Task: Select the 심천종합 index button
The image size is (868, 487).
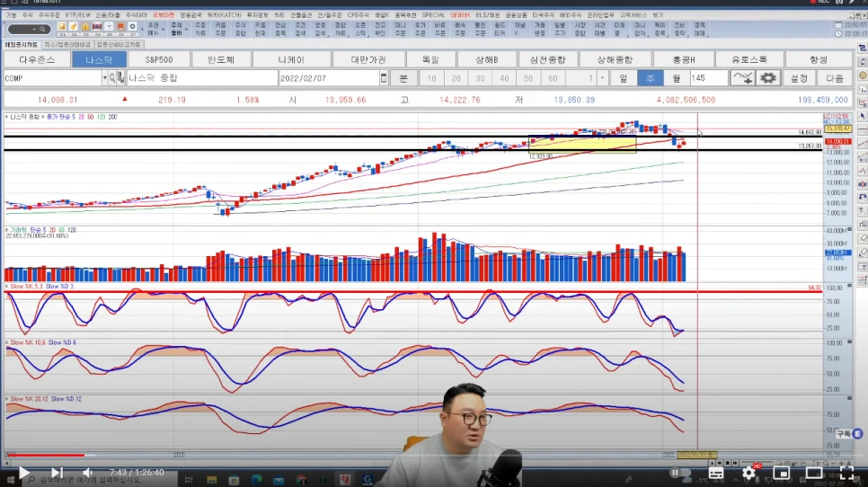Action: [x=547, y=59]
